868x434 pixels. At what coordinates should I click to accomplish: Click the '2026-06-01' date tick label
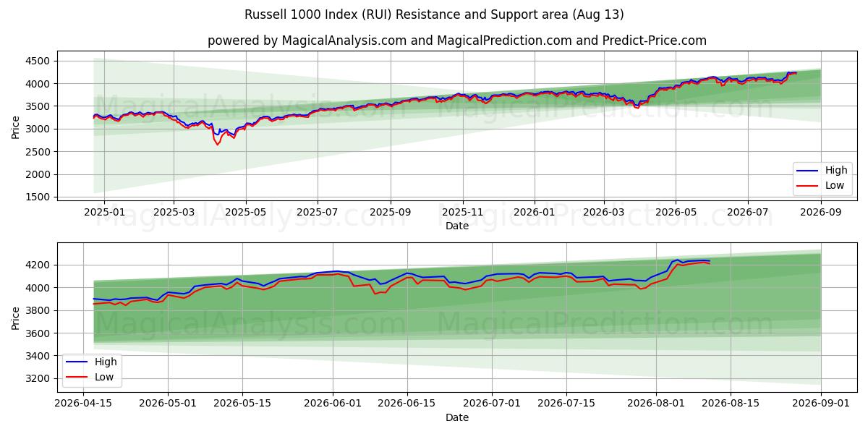pos(333,404)
